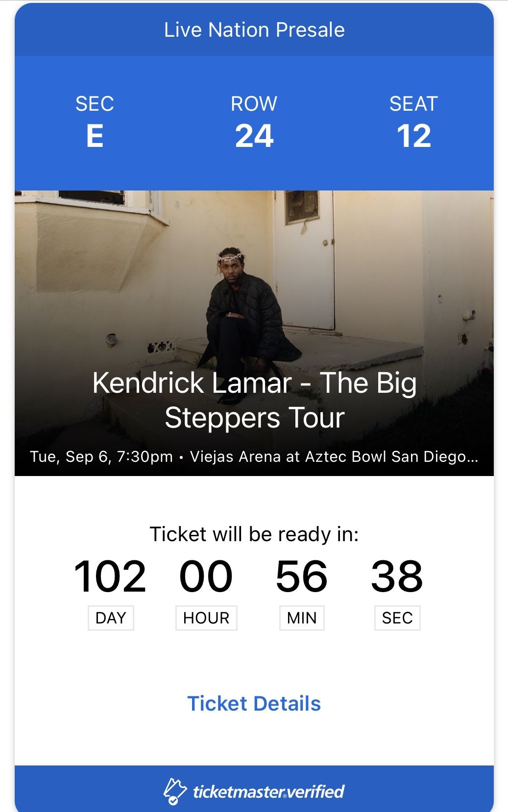Click the MIN countdown box

click(302, 618)
